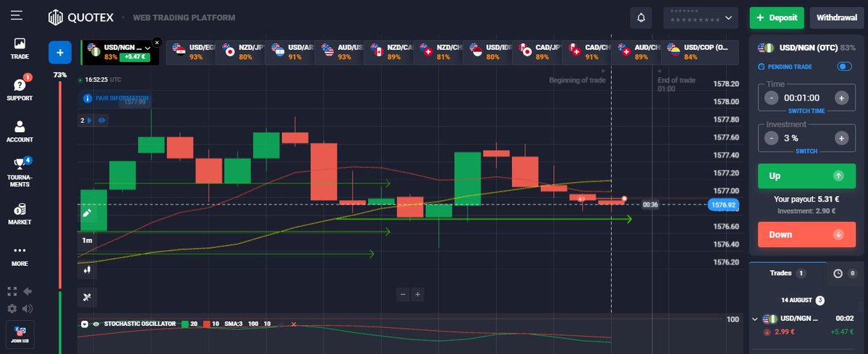This screenshot has height=354, width=868.
Task: Open notifications bell
Action: click(x=641, y=17)
